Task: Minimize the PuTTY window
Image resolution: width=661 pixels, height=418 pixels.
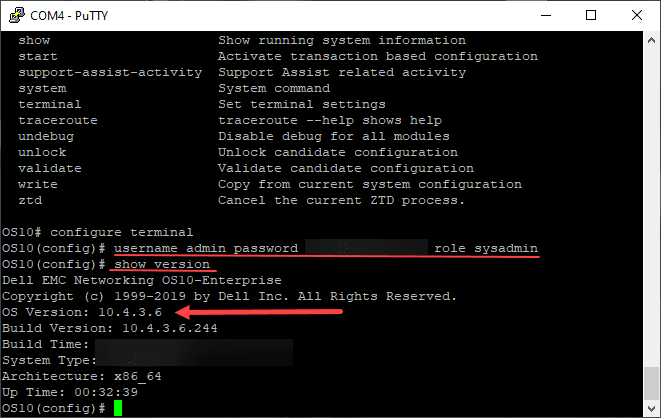Action: pos(547,13)
